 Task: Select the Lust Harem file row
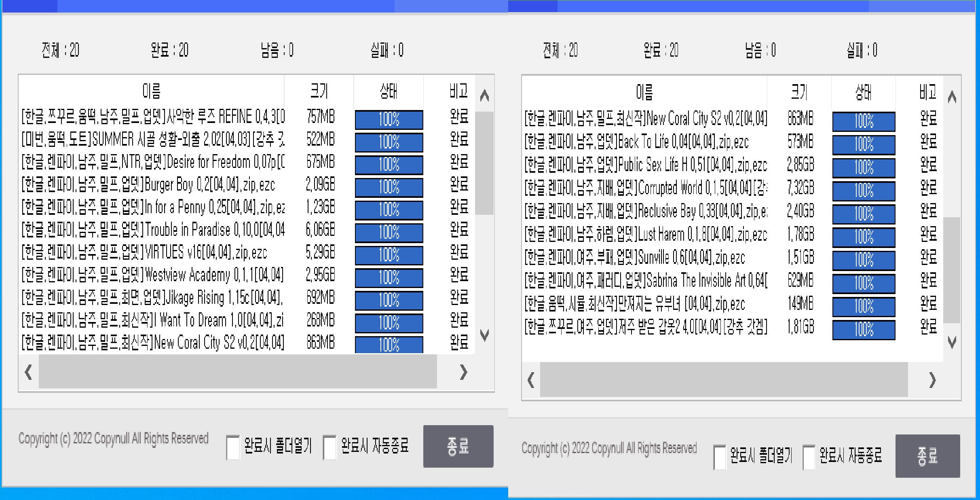[x=645, y=234]
